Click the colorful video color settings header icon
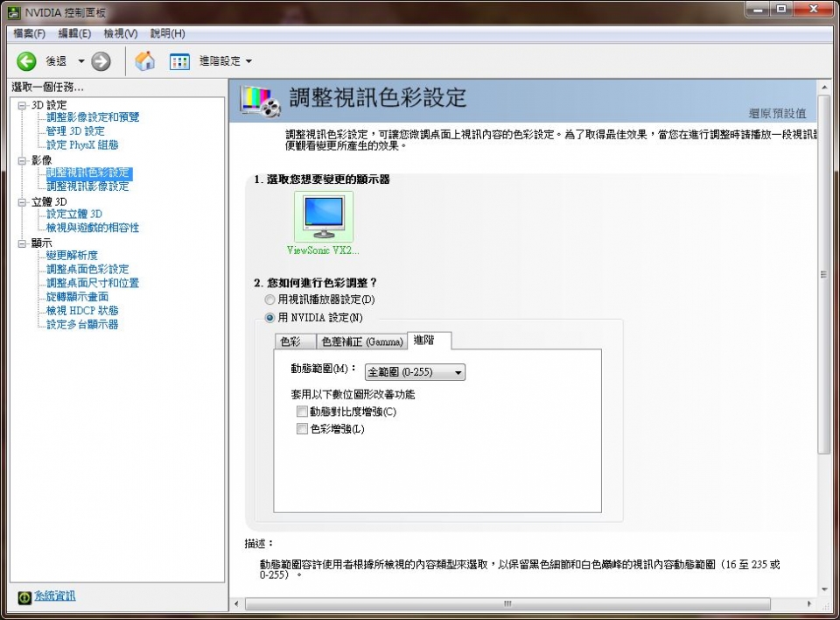Screen dimensions: 840x620 coord(259,99)
